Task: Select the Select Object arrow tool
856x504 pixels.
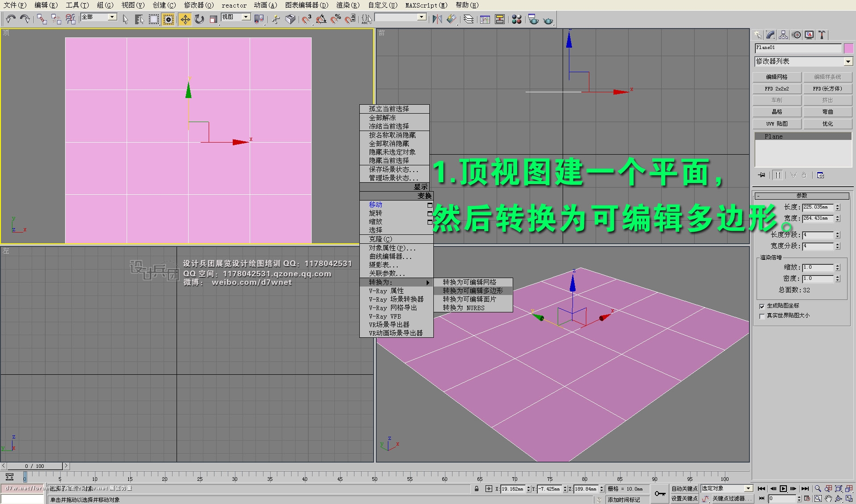Action: (x=125, y=19)
